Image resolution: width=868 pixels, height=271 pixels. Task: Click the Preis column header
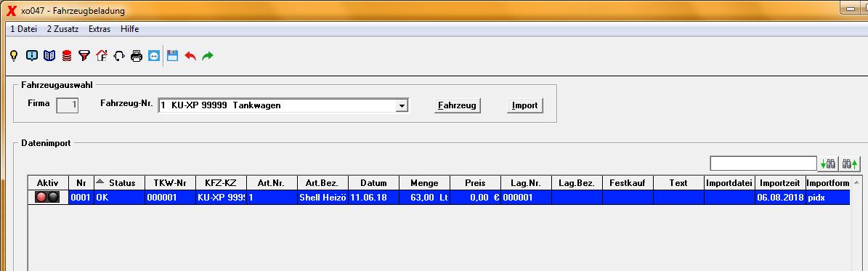(x=476, y=182)
